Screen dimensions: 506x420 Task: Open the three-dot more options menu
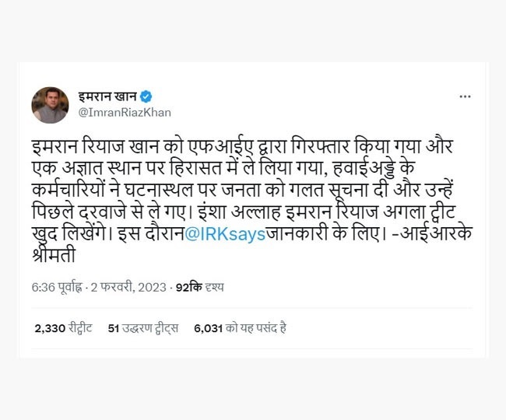click(464, 96)
